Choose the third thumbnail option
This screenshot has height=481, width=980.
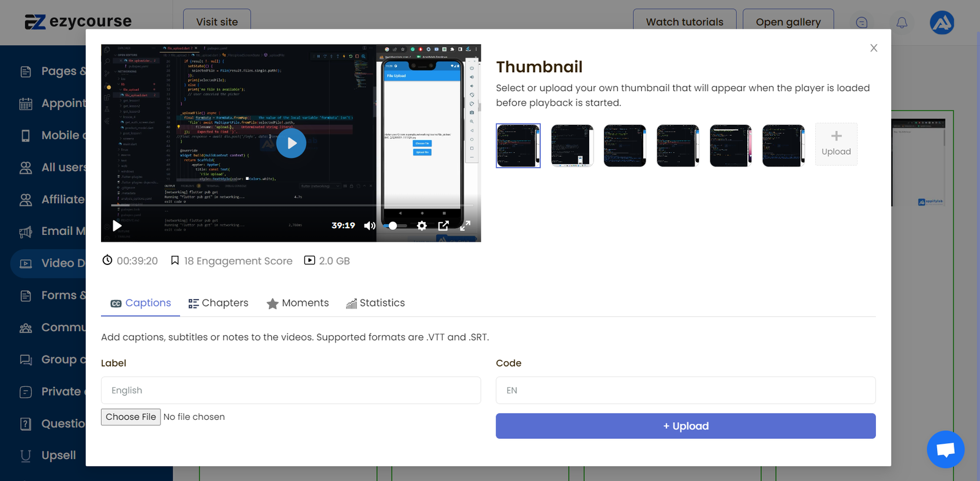(625, 146)
